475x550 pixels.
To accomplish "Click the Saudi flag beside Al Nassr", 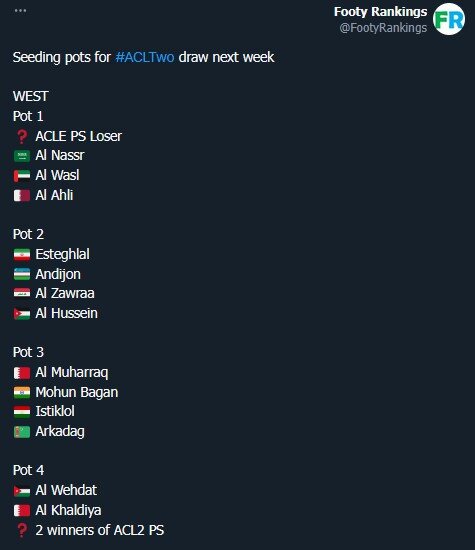I will point(22,156).
